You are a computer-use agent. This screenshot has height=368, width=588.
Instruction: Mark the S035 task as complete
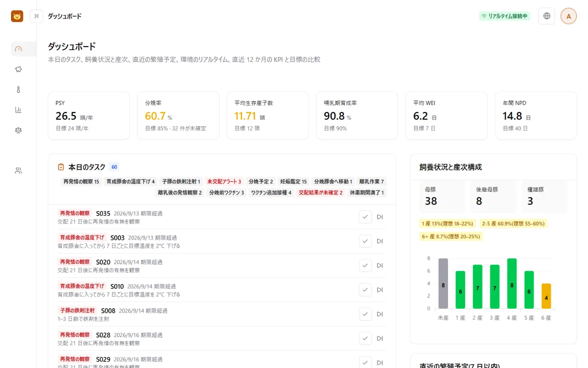coord(365,217)
